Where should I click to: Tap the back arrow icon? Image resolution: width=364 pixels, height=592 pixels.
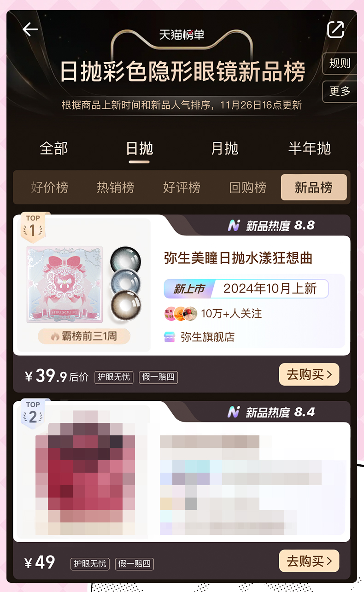[30, 29]
